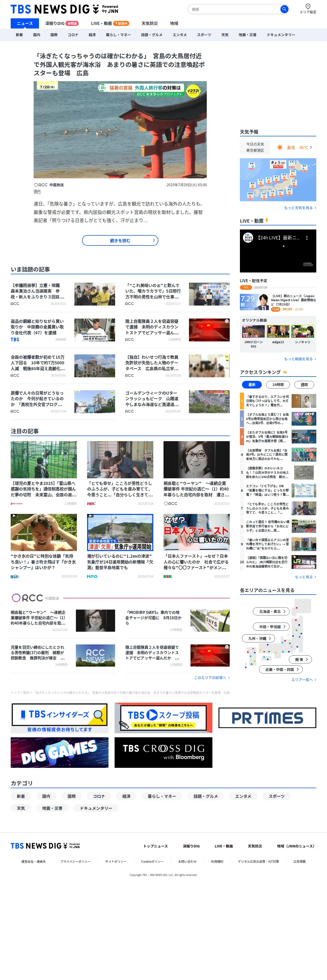Open the TBS CROSS DIG with Bloomberg banner

click(x=163, y=752)
